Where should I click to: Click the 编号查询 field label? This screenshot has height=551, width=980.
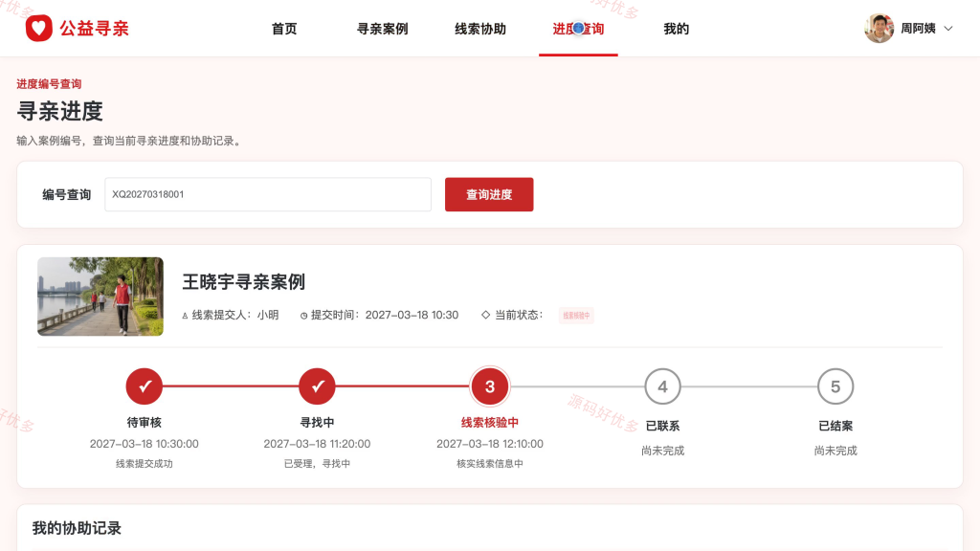[67, 195]
